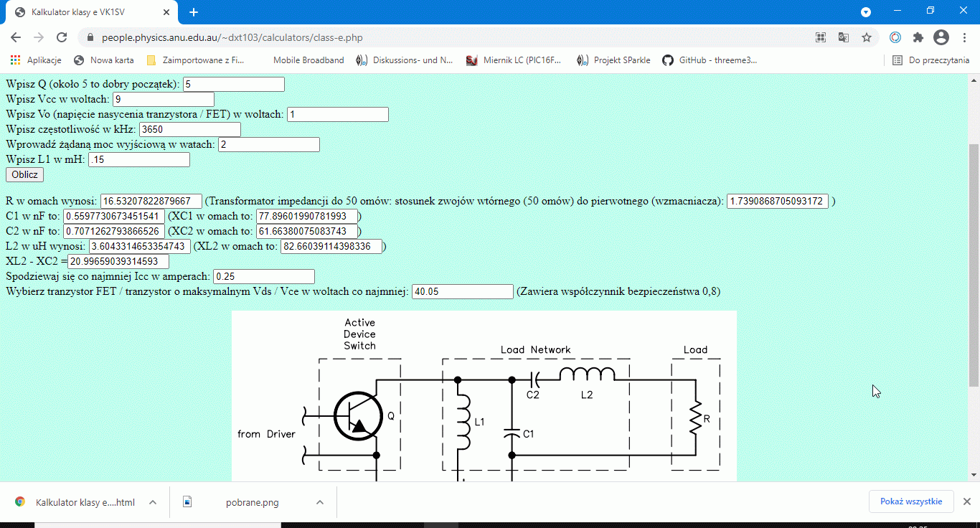Click the Q value input field
The image size is (980, 528).
pos(234,85)
